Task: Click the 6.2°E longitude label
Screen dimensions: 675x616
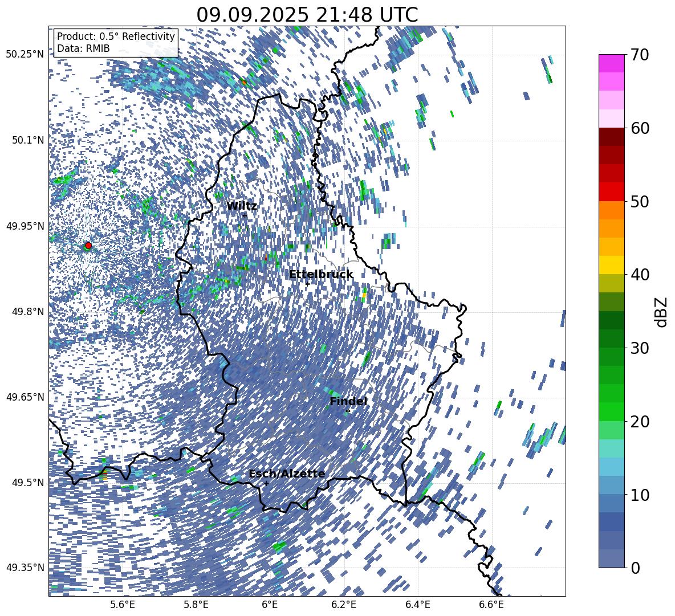Action: 344,605
